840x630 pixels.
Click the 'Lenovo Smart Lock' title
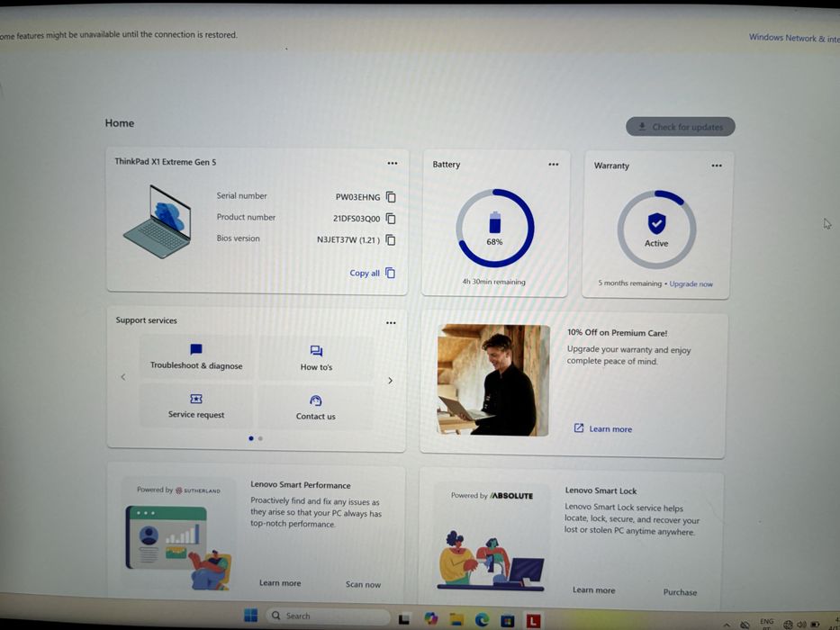(601, 490)
